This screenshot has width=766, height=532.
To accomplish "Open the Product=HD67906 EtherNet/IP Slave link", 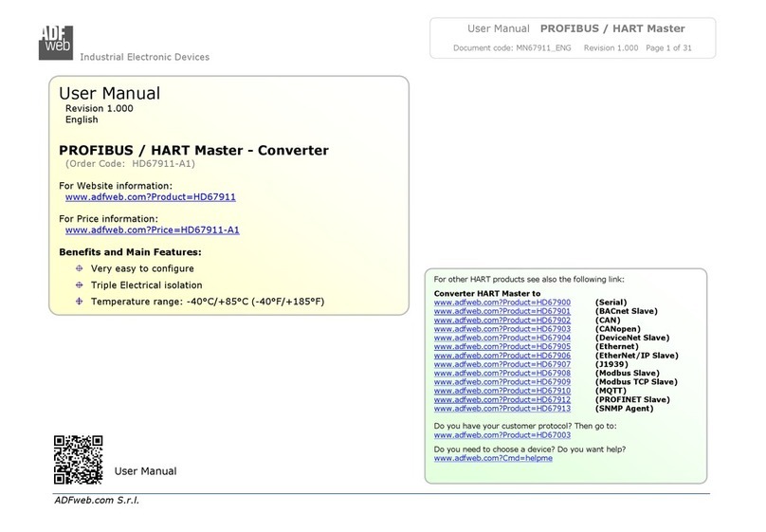I will pyautogui.click(x=502, y=356).
